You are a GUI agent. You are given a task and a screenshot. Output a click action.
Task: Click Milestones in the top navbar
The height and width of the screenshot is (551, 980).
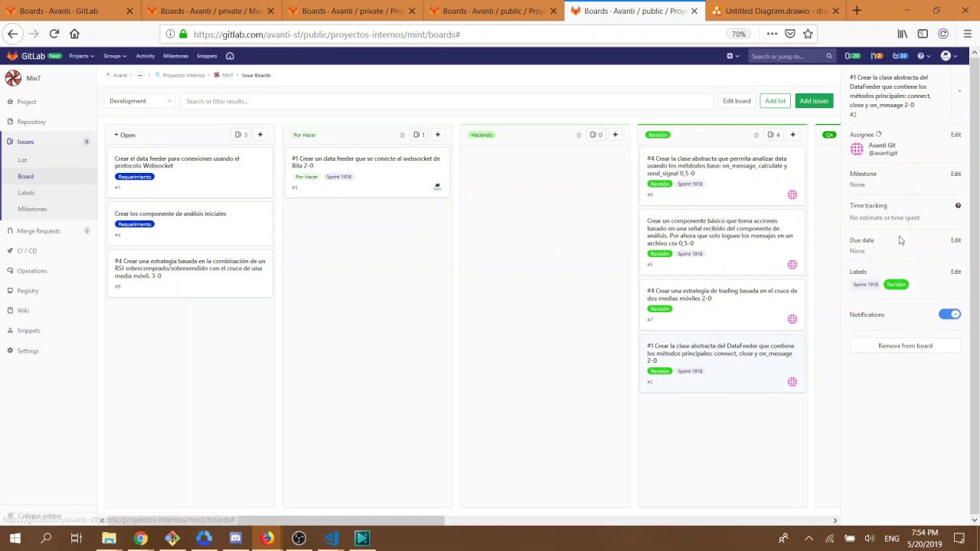[175, 56]
